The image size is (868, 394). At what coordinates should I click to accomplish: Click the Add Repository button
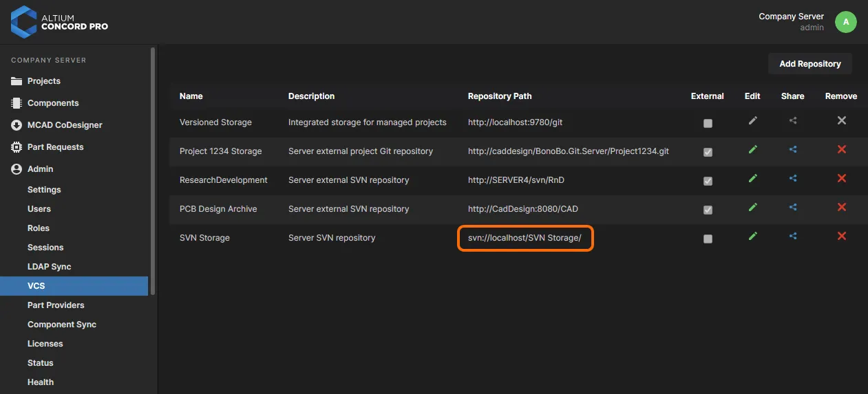click(x=810, y=64)
